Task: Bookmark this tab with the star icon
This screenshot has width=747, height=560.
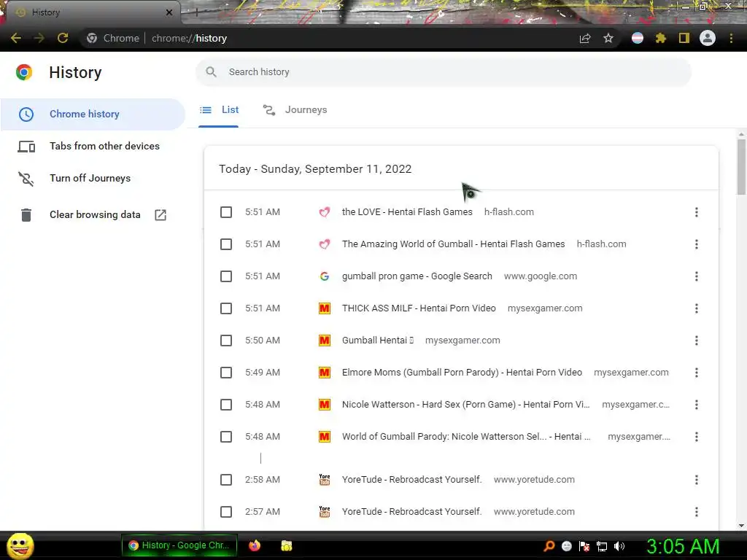Action: click(x=608, y=38)
